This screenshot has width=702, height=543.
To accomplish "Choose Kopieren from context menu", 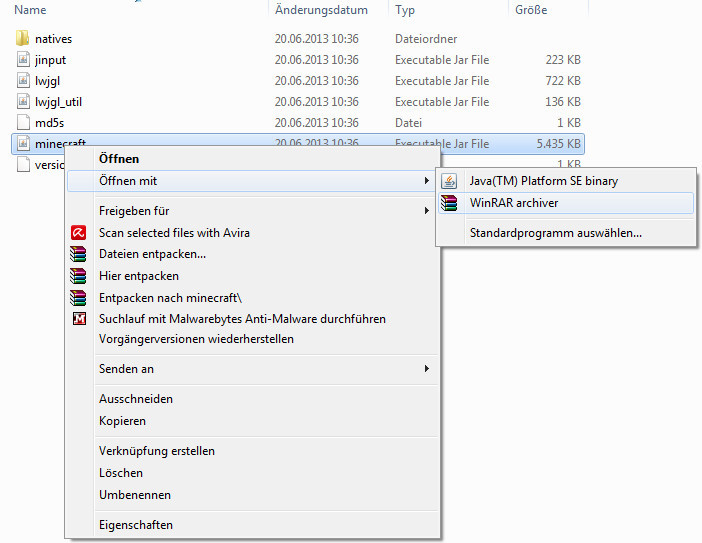I will (122, 421).
